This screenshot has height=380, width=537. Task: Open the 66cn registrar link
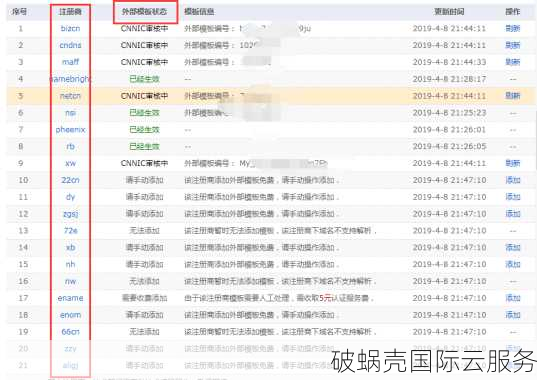[x=70, y=332]
